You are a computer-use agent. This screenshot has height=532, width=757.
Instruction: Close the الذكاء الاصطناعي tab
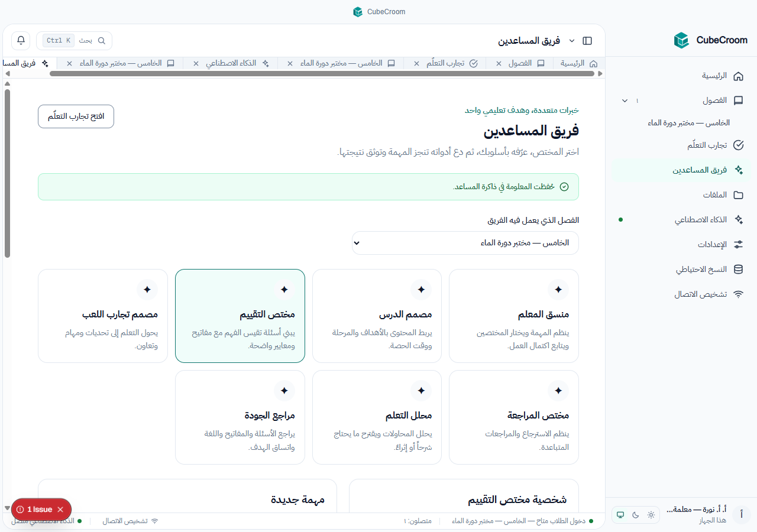point(196,63)
